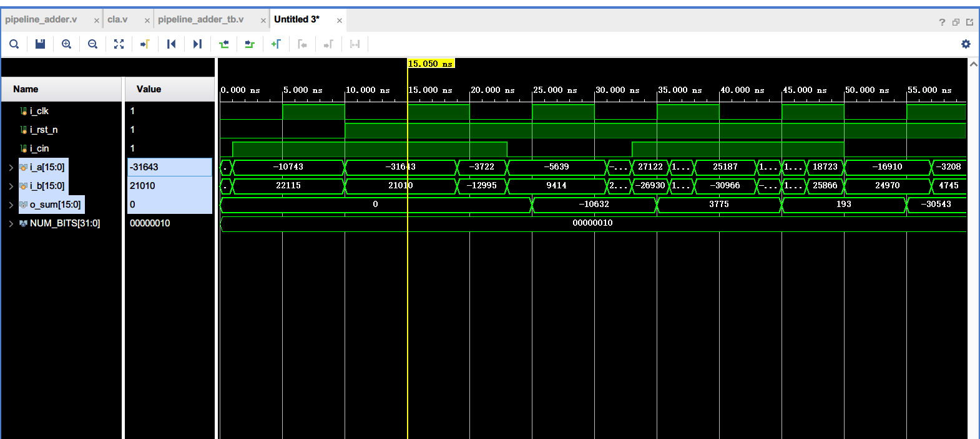Open the pipeline_adder_tb.v tab
Viewport: 980px width, 439px height.
[x=200, y=19]
